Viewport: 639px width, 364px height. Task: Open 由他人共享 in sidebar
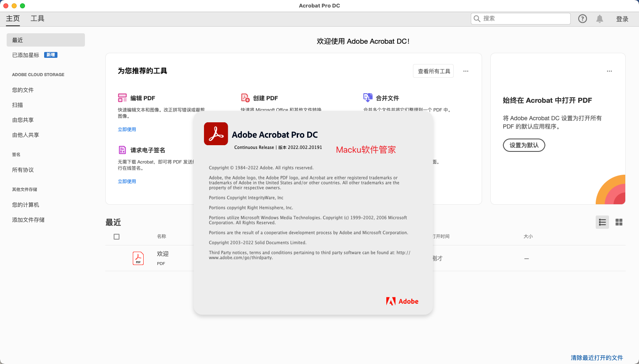point(25,135)
